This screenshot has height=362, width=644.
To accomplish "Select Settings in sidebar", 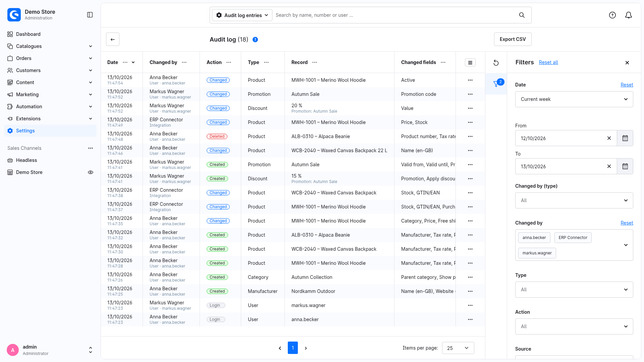I will click(50, 131).
